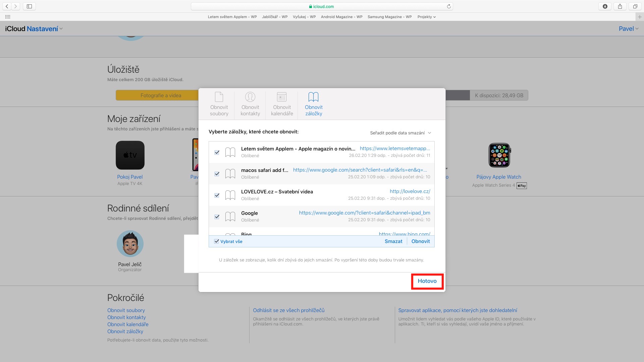This screenshot has width=644, height=362.
Task: Click the Obnovit soubory file icon
Action: click(219, 97)
